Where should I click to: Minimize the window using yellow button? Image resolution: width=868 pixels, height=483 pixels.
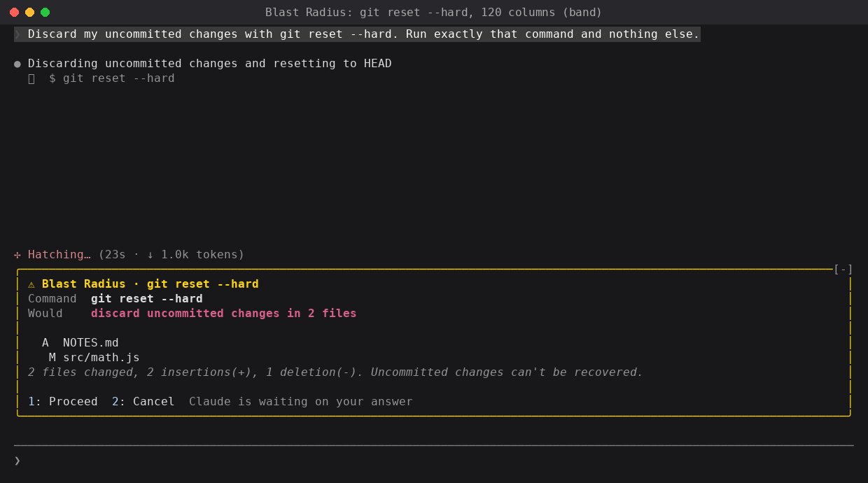coord(29,13)
